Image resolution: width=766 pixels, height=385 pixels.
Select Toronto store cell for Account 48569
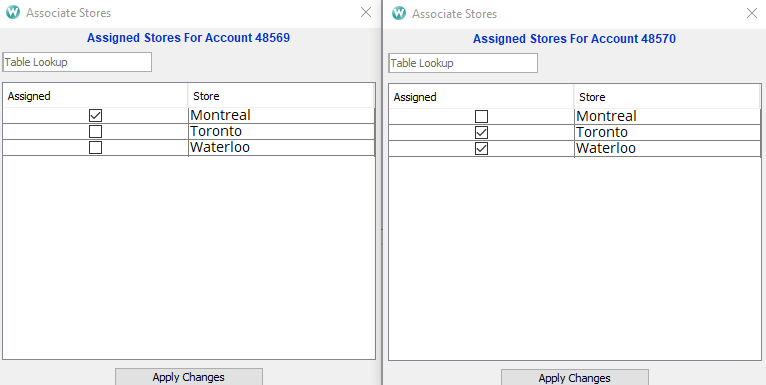coord(281,132)
